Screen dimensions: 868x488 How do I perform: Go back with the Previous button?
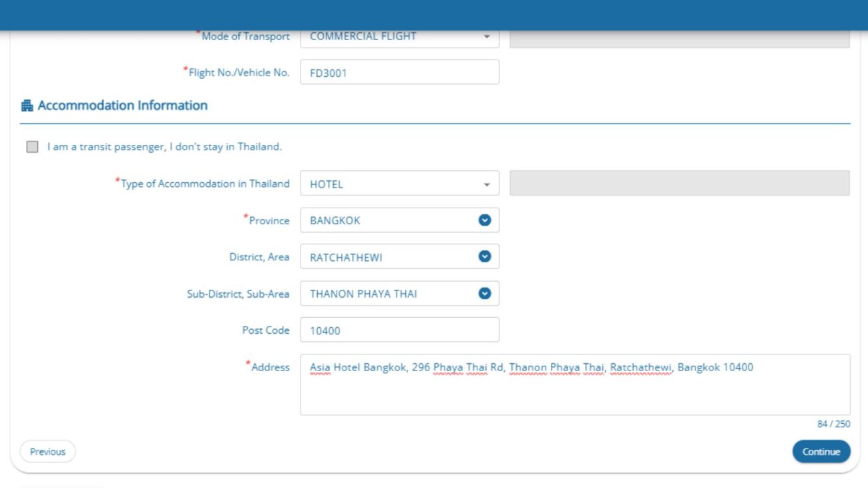pyautogui.click(x=47, y=452)
